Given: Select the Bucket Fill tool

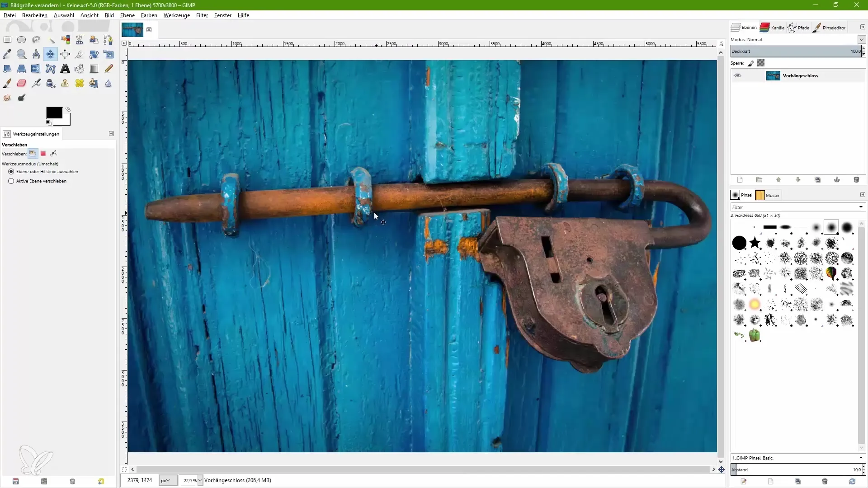Looking at the screenshot, I should coord(80,69).
